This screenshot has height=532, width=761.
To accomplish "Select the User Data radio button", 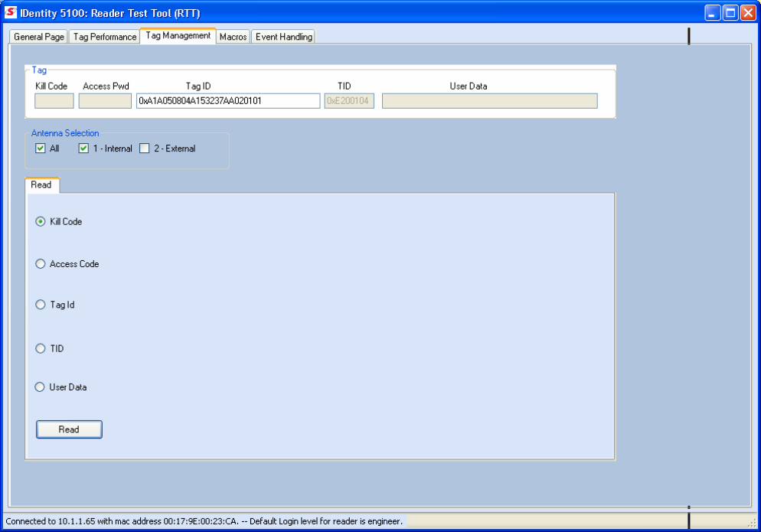I will [x=40, y=387].
